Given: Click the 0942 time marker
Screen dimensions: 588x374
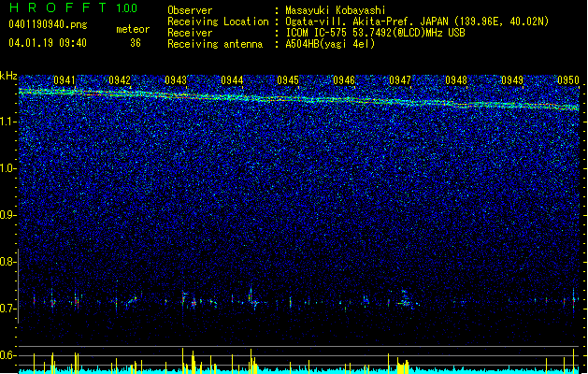Looking at the screenshot, I should pos(120,80).
